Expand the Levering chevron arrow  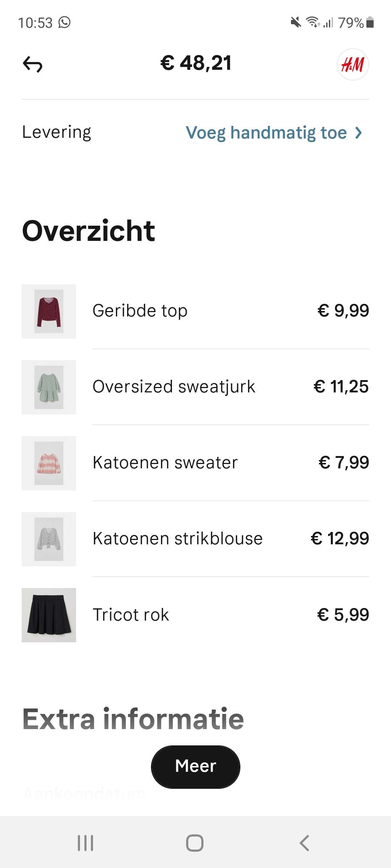click(x=358, y=133)
